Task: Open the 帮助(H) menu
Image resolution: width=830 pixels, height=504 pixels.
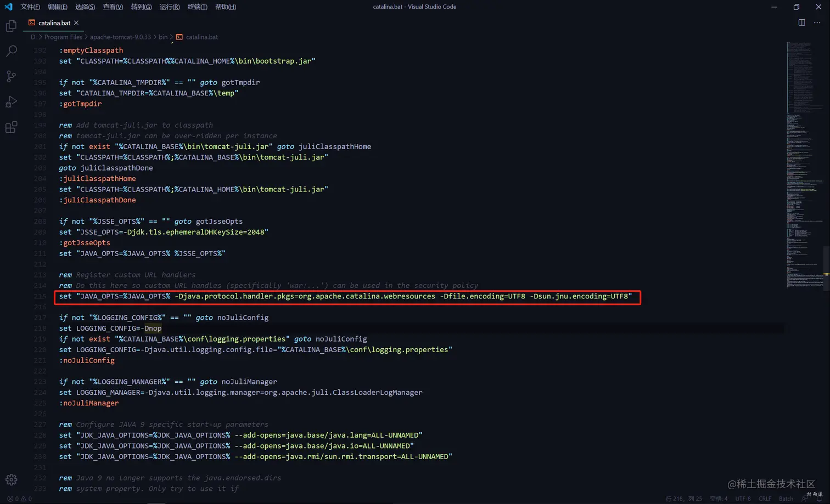Action: 226,7
